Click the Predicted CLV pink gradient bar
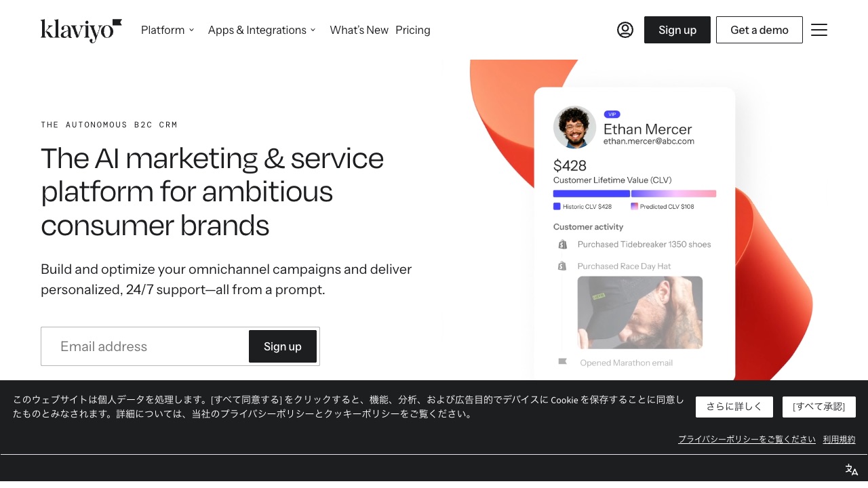868x488 pixels. 673,194
